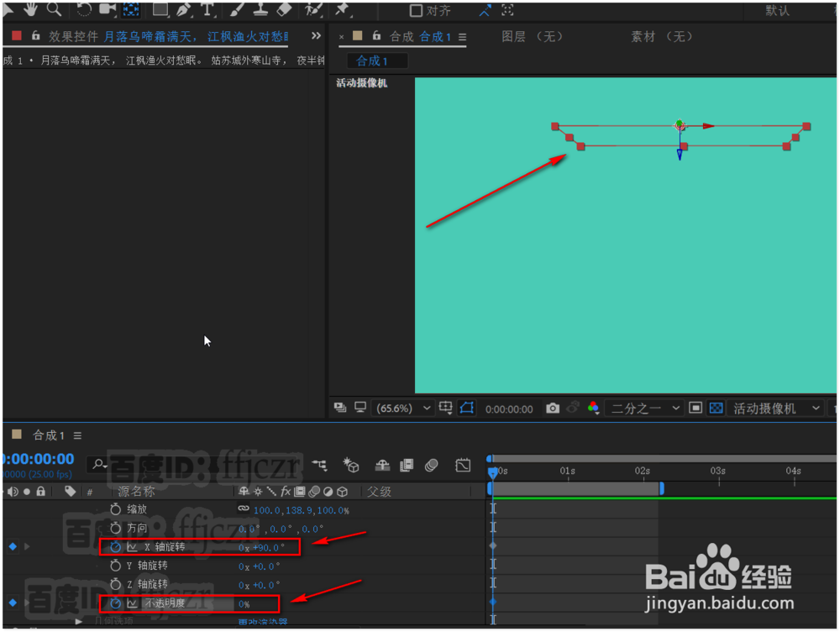The image size is (840, 632).
Task: Select the Unified Camera tool
Action: coord(108,8)
